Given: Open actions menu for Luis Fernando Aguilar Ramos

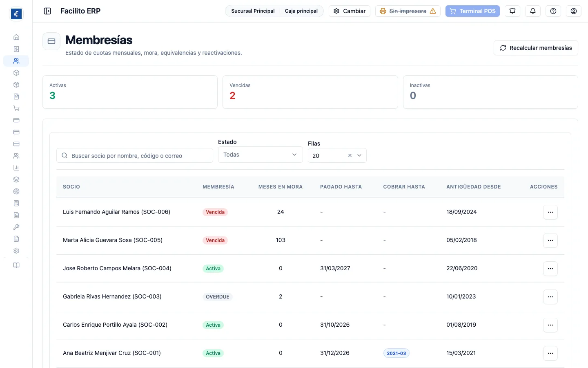Looking at the screenshot, I should (550, 212).
